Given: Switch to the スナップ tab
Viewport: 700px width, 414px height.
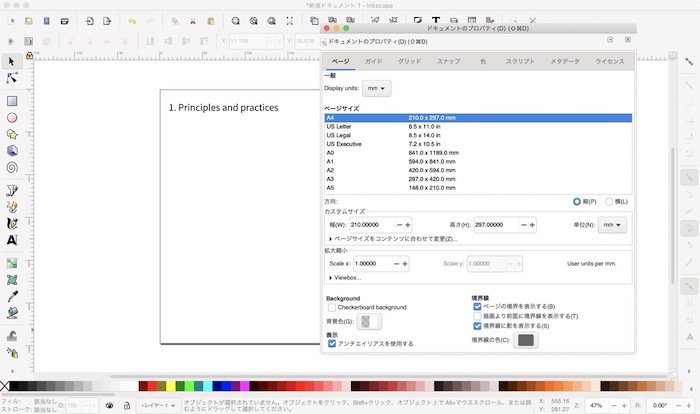Looking at the screenshot, I should [x=448, y=61].
